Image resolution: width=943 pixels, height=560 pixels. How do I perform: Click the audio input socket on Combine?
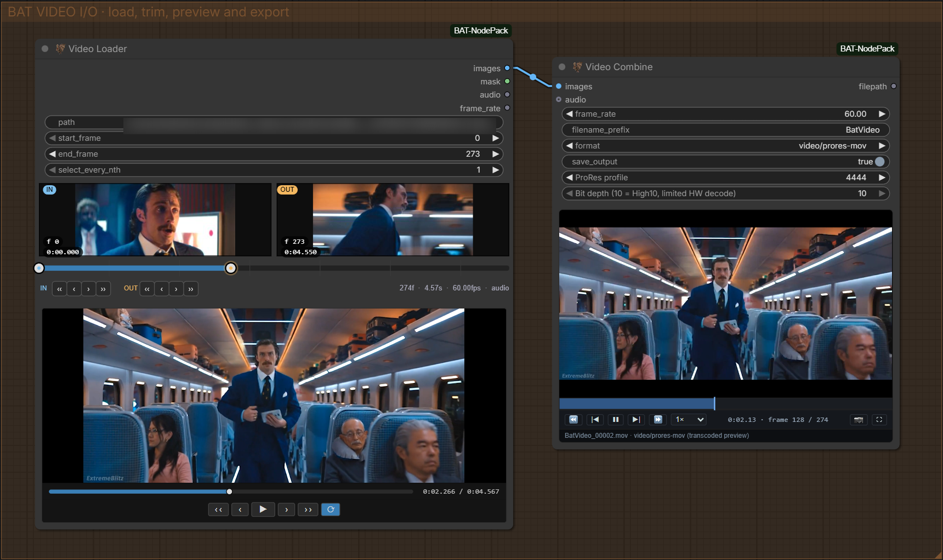coord(559,99)
